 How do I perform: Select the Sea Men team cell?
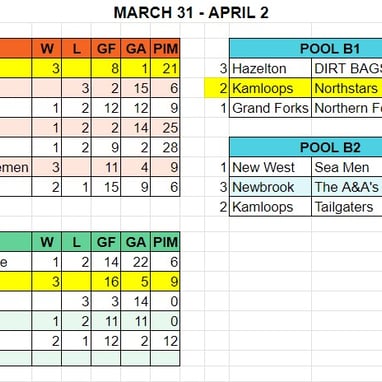coord(347,167)
